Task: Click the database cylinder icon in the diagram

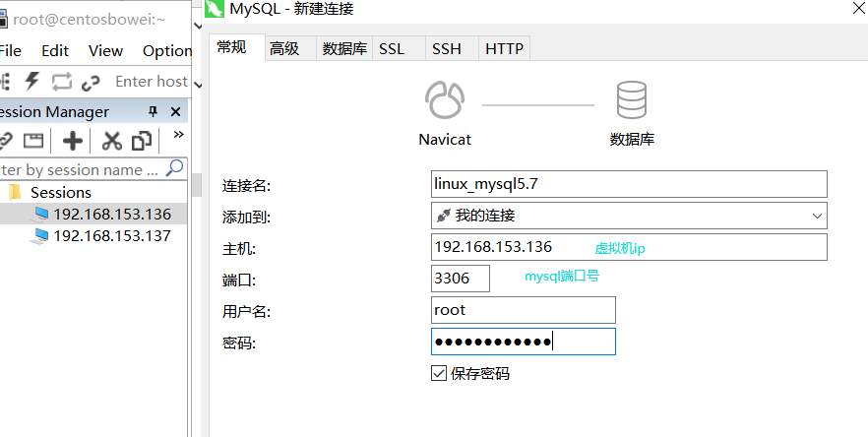Action: [x=631, y=99]
